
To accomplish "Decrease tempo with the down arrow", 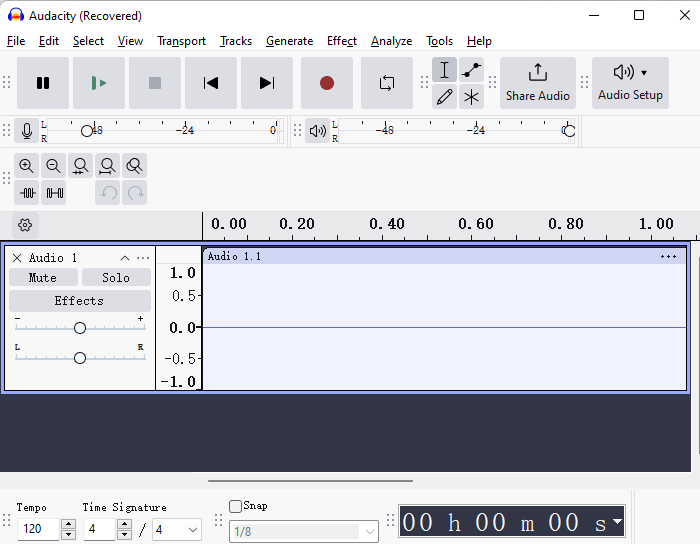I will tap(68, 534).
